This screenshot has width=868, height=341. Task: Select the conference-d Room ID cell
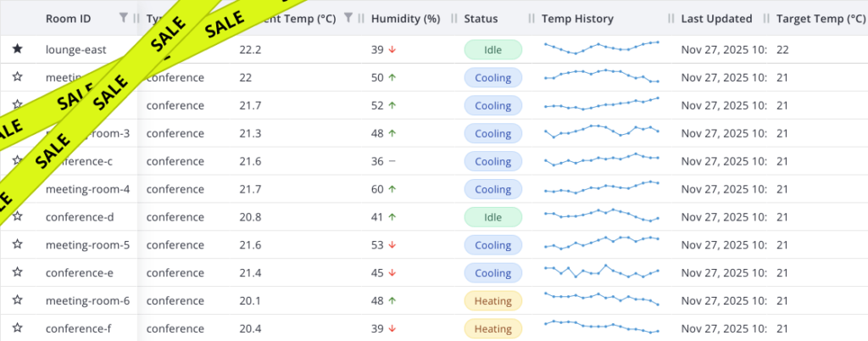pyautogui.click(x=80, y=217)
